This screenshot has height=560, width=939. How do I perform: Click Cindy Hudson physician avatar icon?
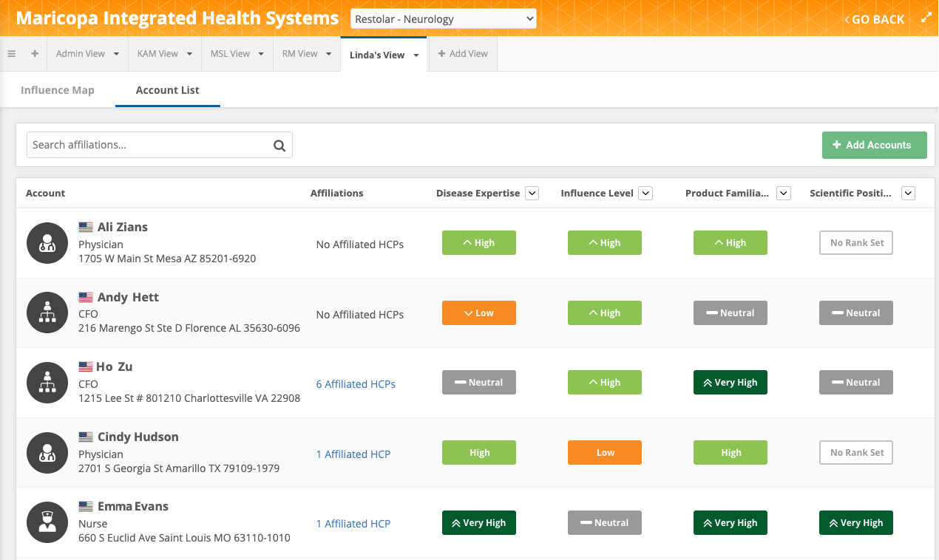[48, 453]
